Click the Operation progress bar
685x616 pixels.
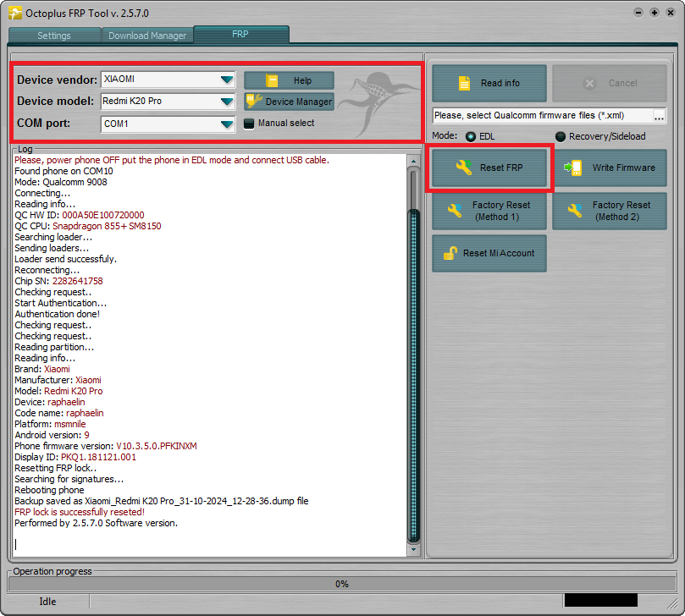tap(342, 584)
